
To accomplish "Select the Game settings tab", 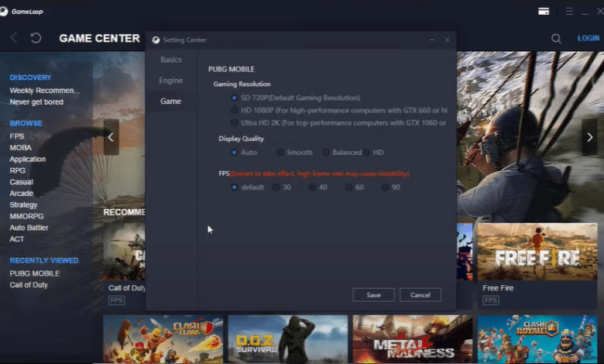I will tap(170, 101).
